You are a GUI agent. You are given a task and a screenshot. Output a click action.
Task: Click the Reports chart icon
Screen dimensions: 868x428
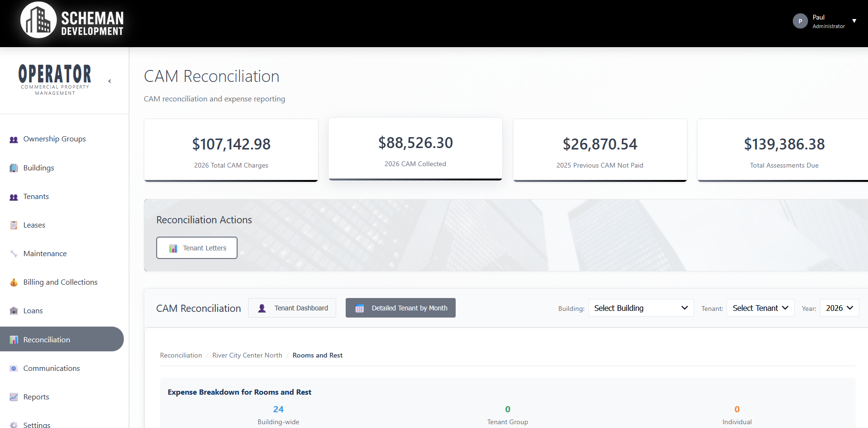click(x=14, y=397)
